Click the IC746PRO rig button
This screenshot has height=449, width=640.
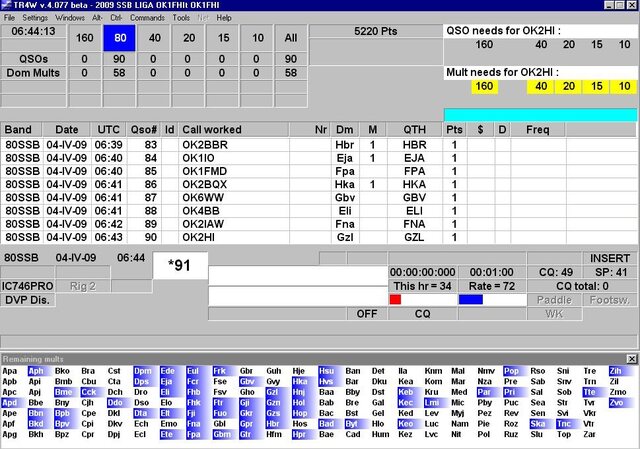[27, 286]
